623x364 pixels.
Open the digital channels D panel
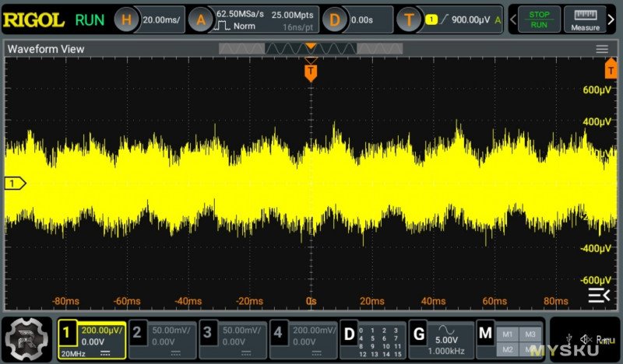pyautogui.click(x=350, y=334)
